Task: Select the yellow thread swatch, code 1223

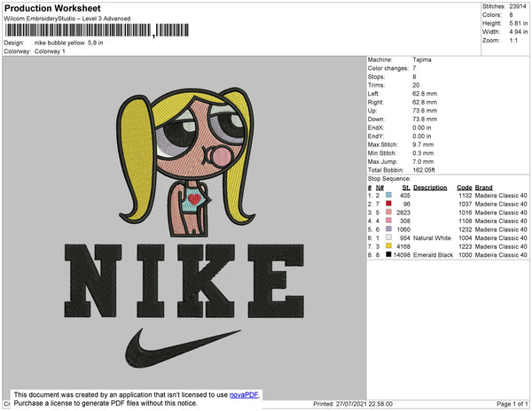Action: [388, 245]
